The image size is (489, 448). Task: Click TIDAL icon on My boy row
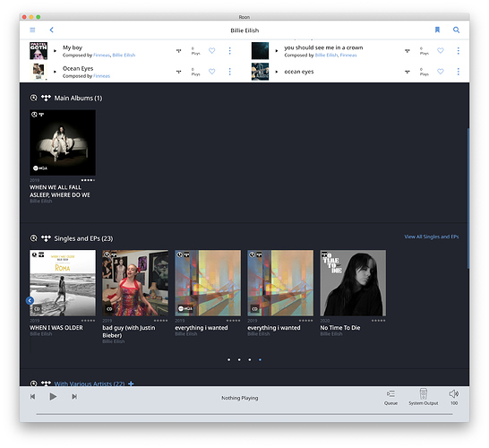pos(179,51)
